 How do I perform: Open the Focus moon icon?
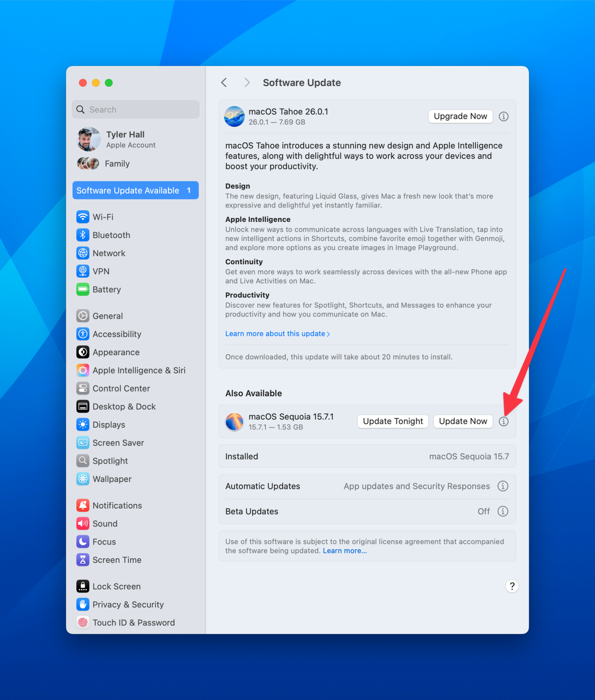click(83, 542)
